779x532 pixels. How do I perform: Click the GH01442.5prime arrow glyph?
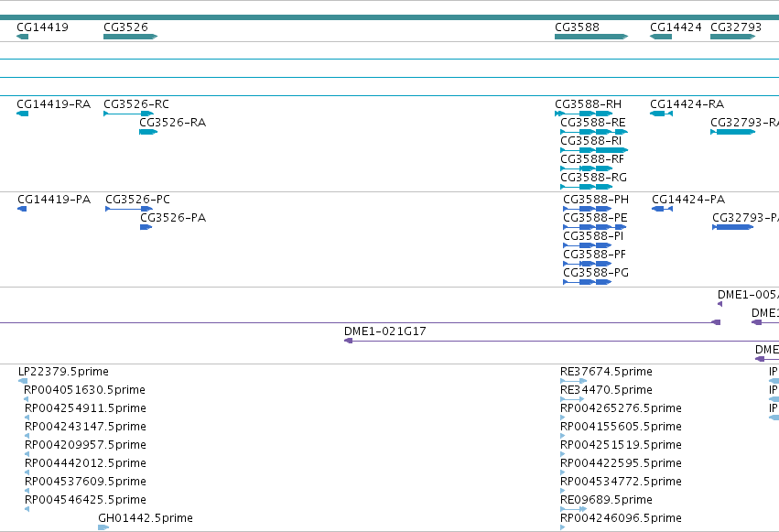pyautogui.click(x=103, y=527)
